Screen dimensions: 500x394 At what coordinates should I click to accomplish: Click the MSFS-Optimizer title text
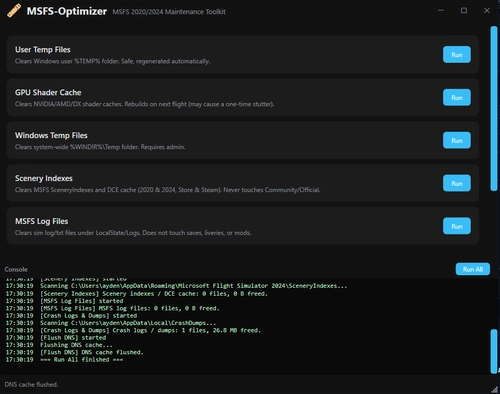67,11
